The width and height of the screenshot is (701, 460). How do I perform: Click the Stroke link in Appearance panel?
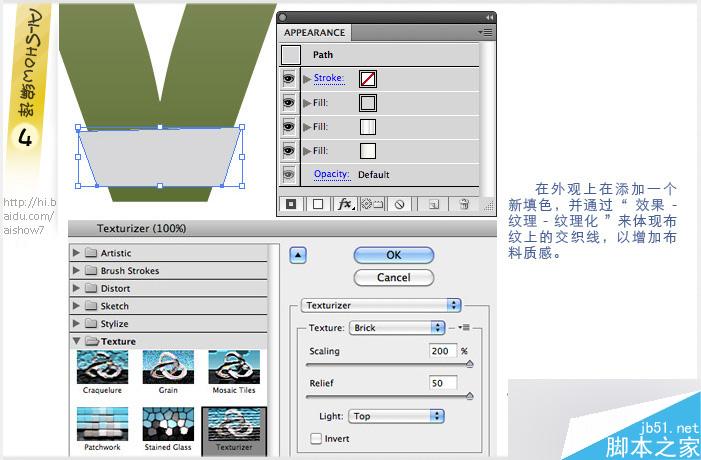coord(329,78)
